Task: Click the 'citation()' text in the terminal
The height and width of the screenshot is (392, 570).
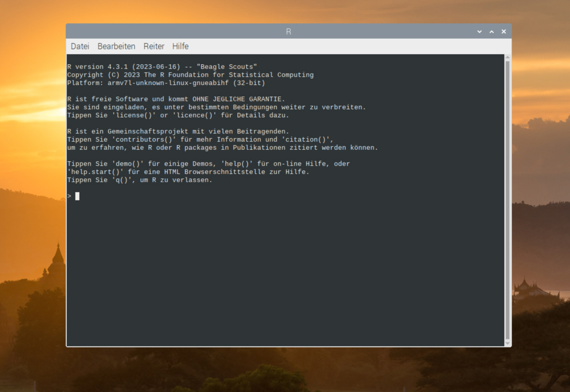Action: pos(307,140)
